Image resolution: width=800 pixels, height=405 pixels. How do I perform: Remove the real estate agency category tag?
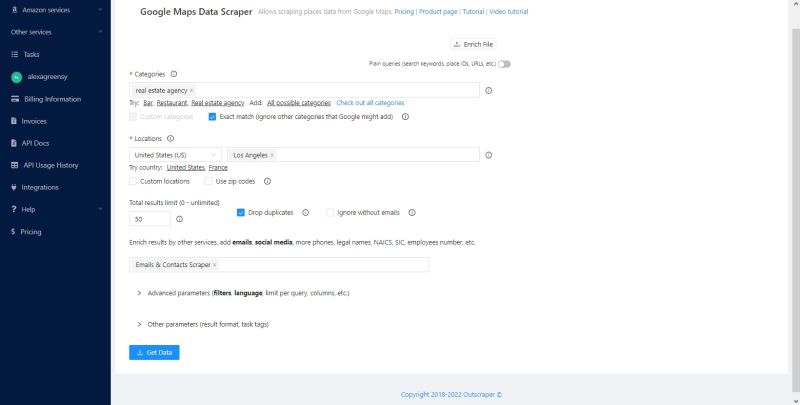click(191, 91)
